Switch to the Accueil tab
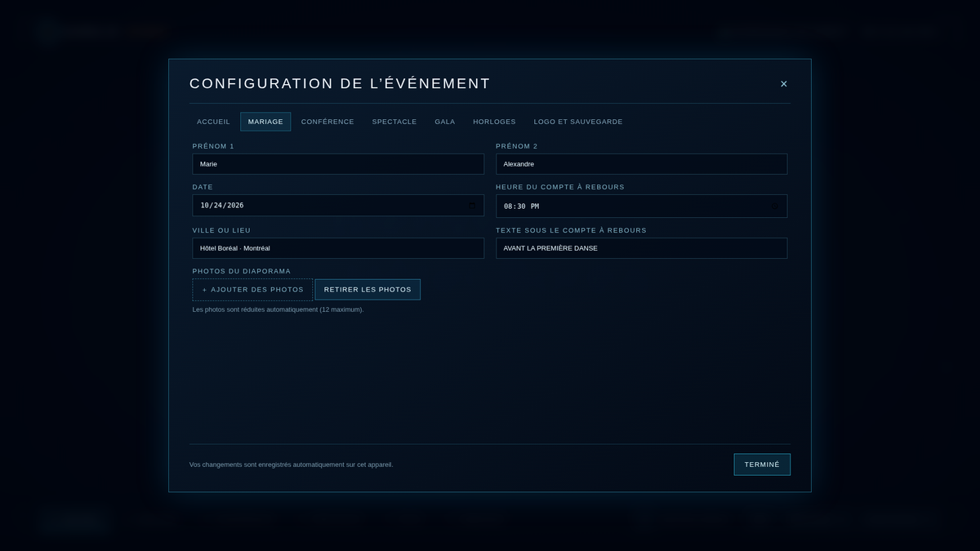Viewport: 980px width, 551px height. click(x=213, y=122)
